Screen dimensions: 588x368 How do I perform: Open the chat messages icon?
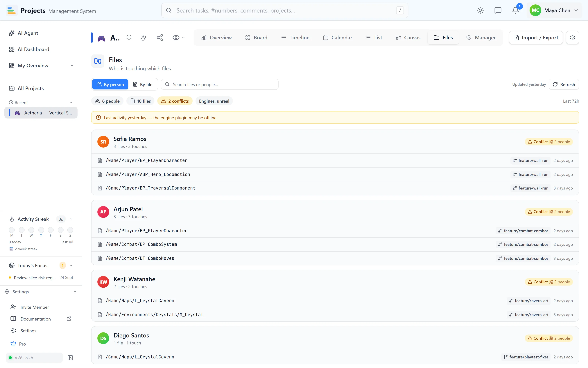click(x=498, y=10)
